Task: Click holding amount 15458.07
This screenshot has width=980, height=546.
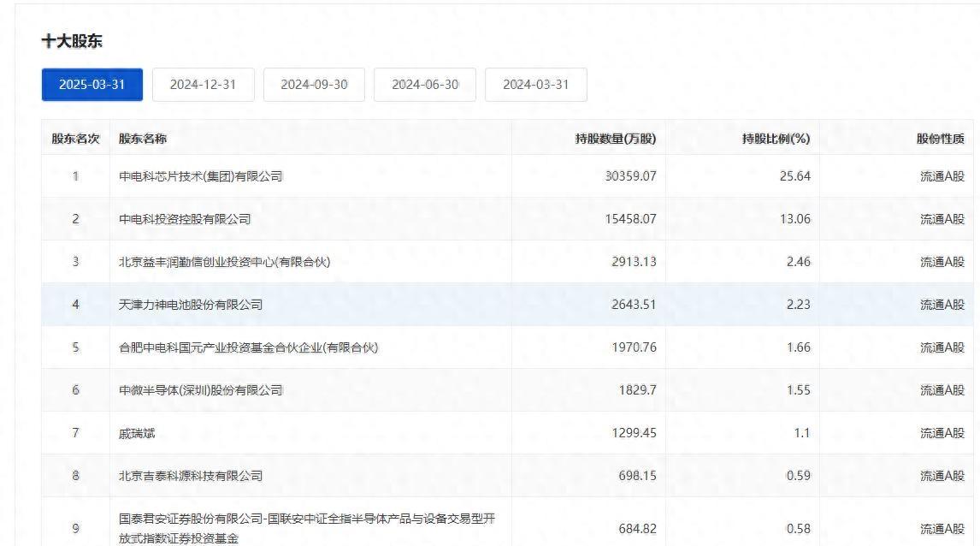Action: tap(630, 219)
